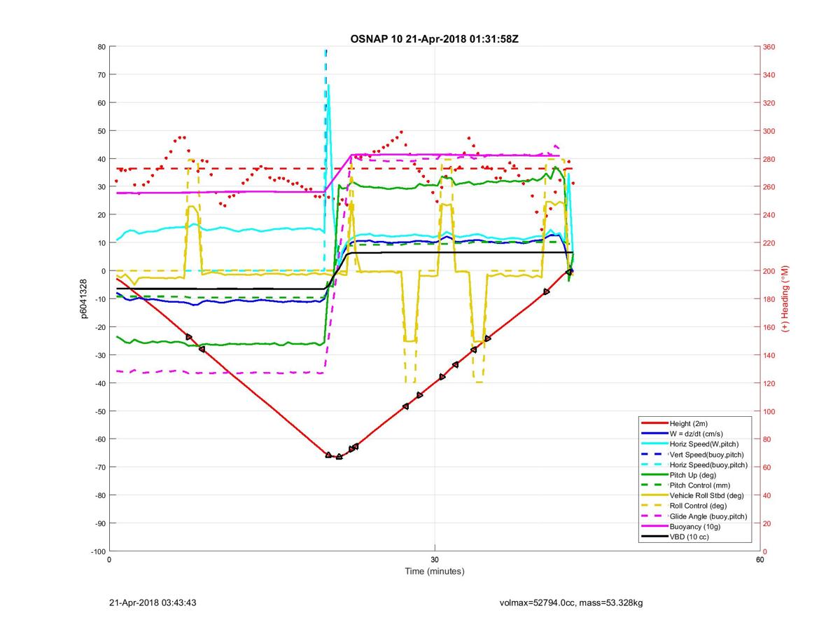Click the left axis tick "-90"
The width and height of the screenshot is (840, 620).
coord(99,523)
